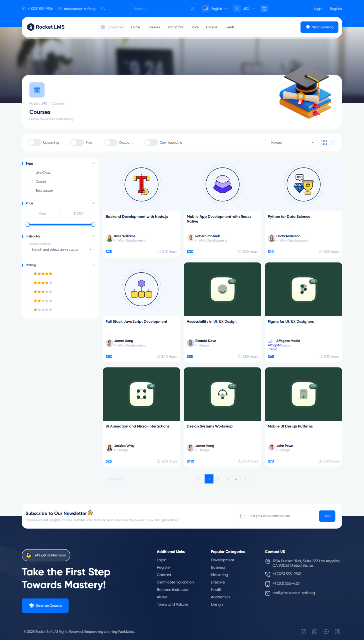
Task: Click the search magnifier icon
Action: click(192, 8)
